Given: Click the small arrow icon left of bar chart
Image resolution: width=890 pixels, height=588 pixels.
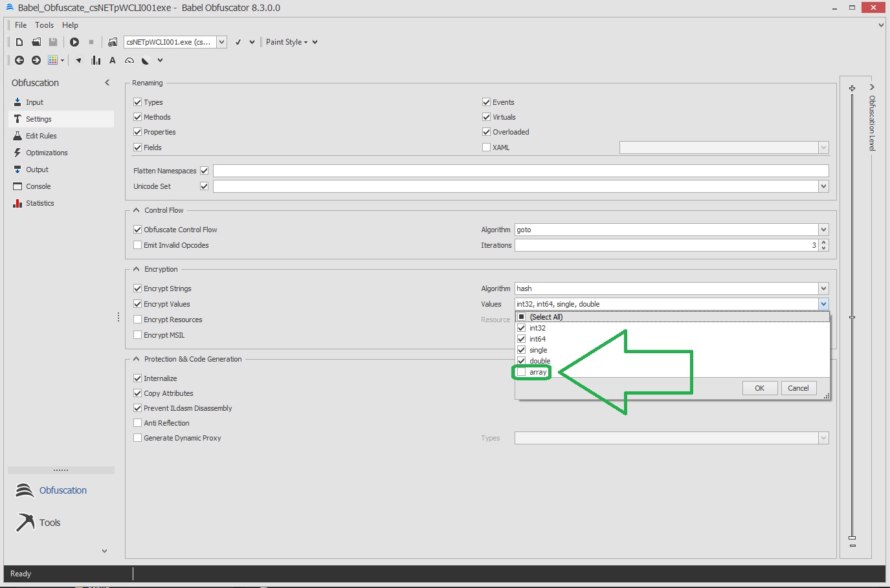Looking at the screenshot, I should (79, 60).
